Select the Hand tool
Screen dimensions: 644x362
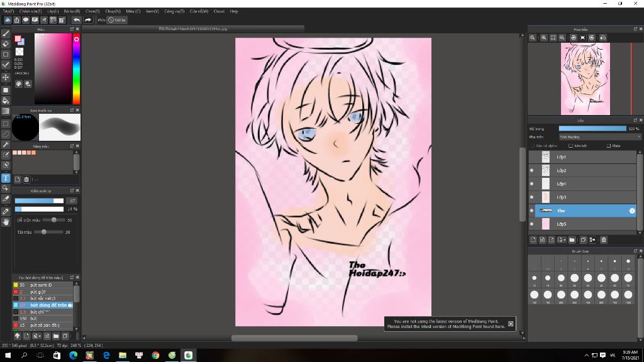click(x=6, y=222)
